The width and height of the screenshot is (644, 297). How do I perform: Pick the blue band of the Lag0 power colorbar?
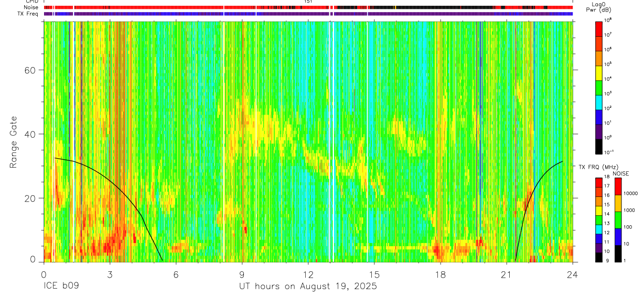coord(598,117)
